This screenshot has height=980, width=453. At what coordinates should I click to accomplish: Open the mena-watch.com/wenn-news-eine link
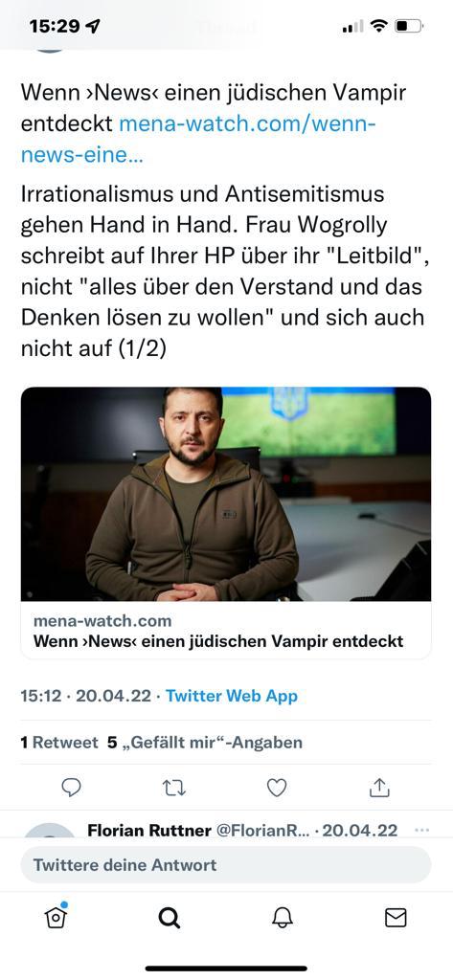198,139
